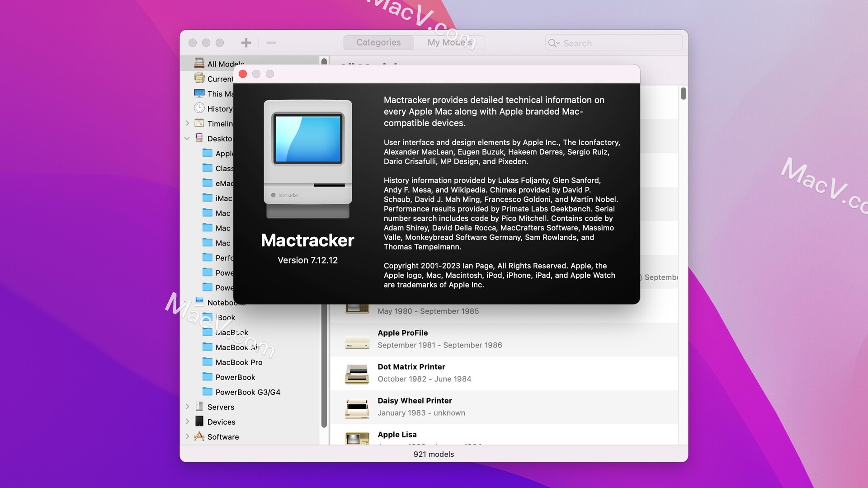Click the Apple ProFile drive thumbnail
The height and width of the screenshot is (488, 868).
click(357, 343)
